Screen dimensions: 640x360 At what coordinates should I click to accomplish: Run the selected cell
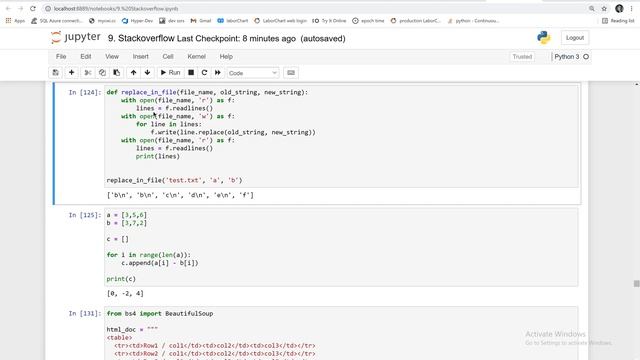coord(170,73)
